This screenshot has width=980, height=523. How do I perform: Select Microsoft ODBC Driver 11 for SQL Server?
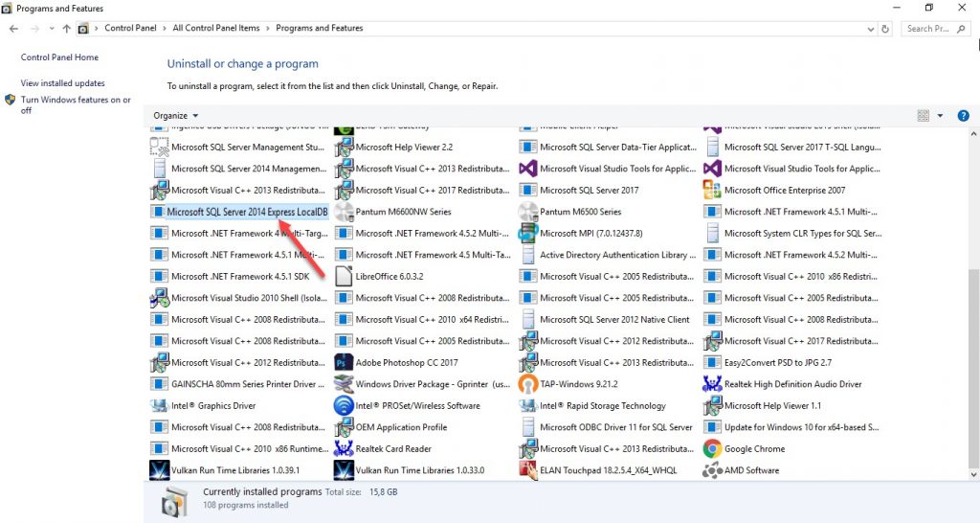click(x=606, y=427)
